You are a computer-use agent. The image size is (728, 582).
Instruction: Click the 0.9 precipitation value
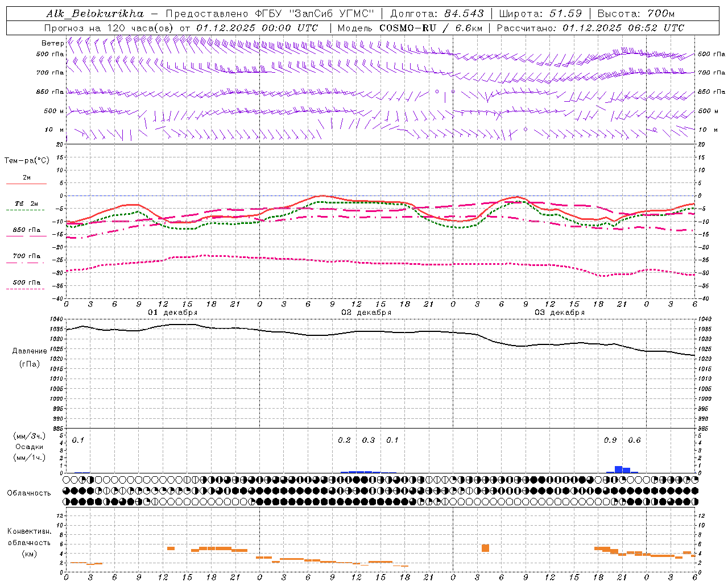610,440
